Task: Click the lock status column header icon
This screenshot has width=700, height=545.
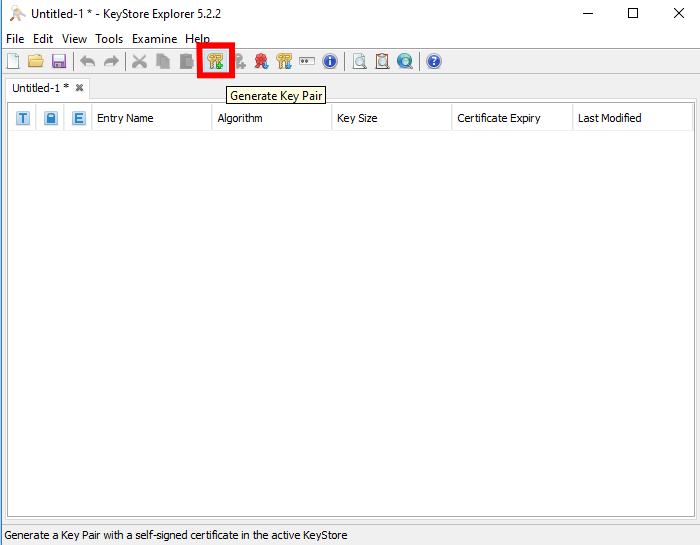Action: [x=51, y=118]
